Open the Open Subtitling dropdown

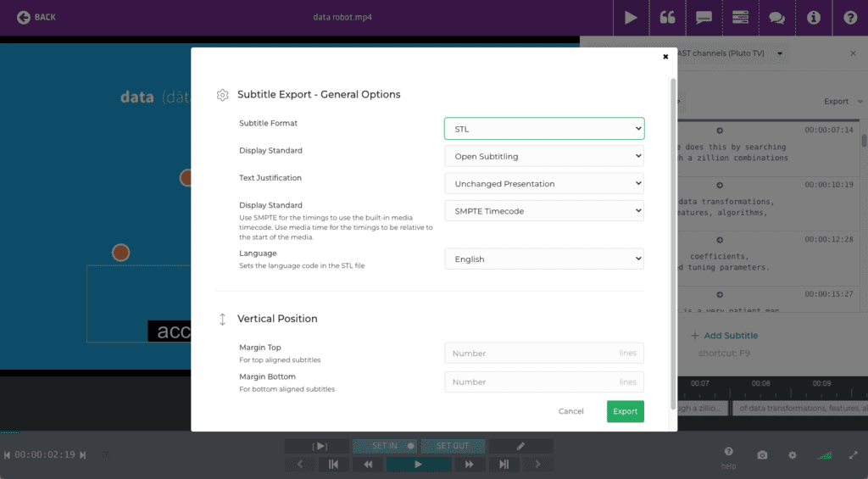coord(543,156)
